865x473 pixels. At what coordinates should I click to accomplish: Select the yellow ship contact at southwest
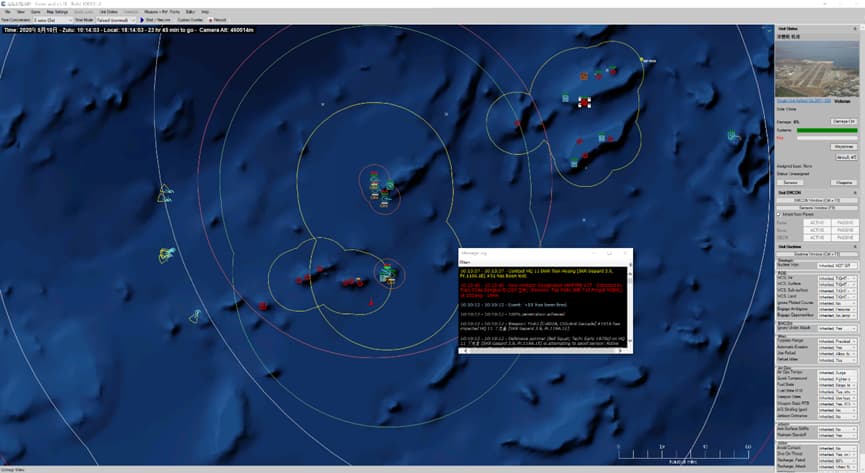[x=195, y=316]
